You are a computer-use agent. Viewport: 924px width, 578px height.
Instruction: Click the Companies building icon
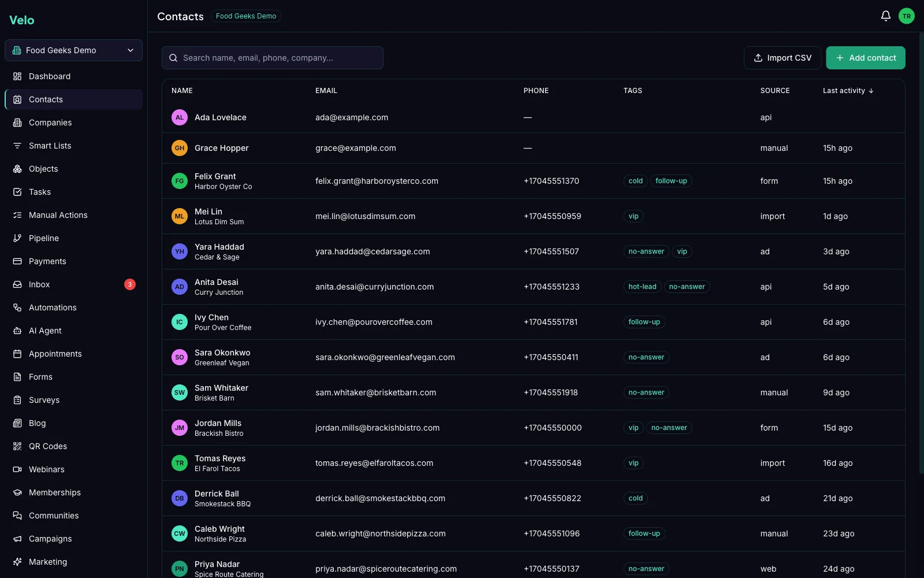(17, 123)
